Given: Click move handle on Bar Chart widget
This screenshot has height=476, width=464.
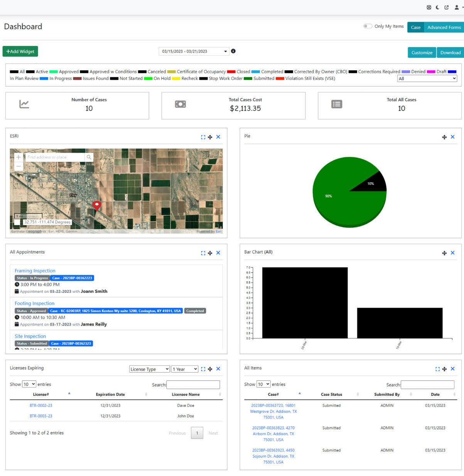Looking at the screenshot, I should [444, 253].
